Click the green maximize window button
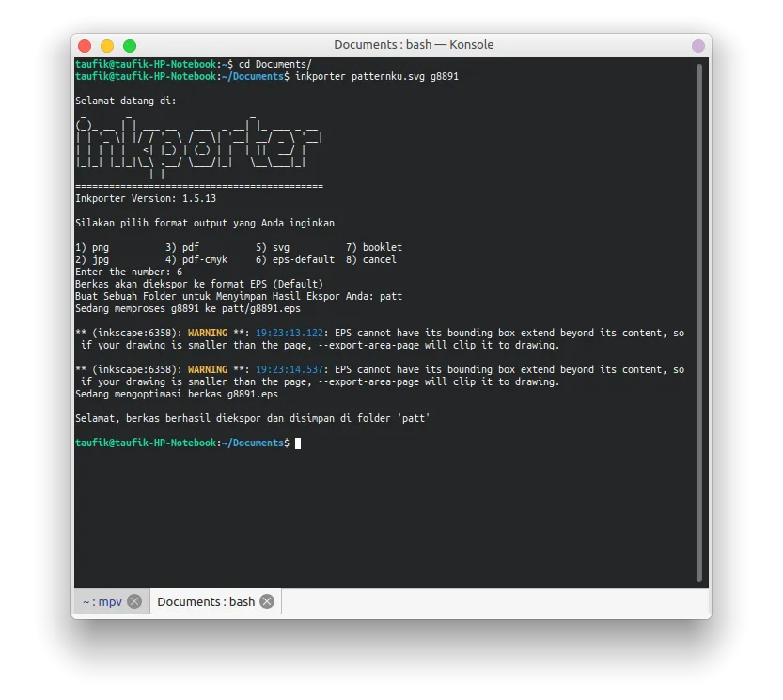The image size is (783, 700). click(130, 46)
